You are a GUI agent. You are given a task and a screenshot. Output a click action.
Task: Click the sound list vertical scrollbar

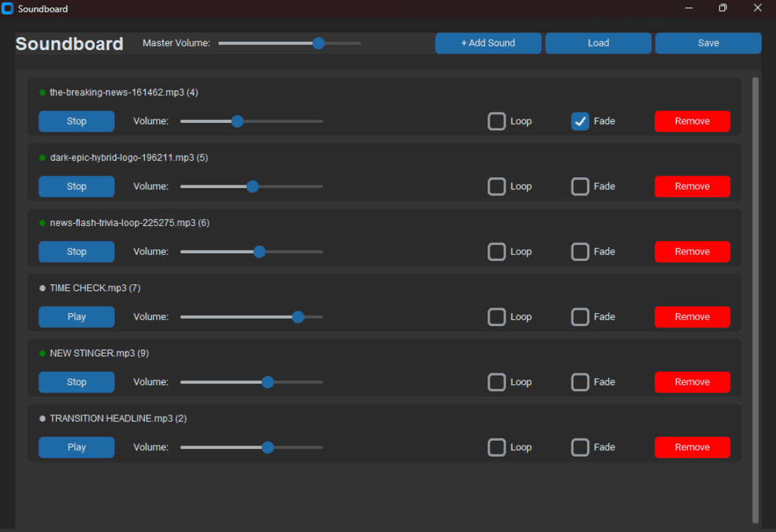[x=755, y=300]
